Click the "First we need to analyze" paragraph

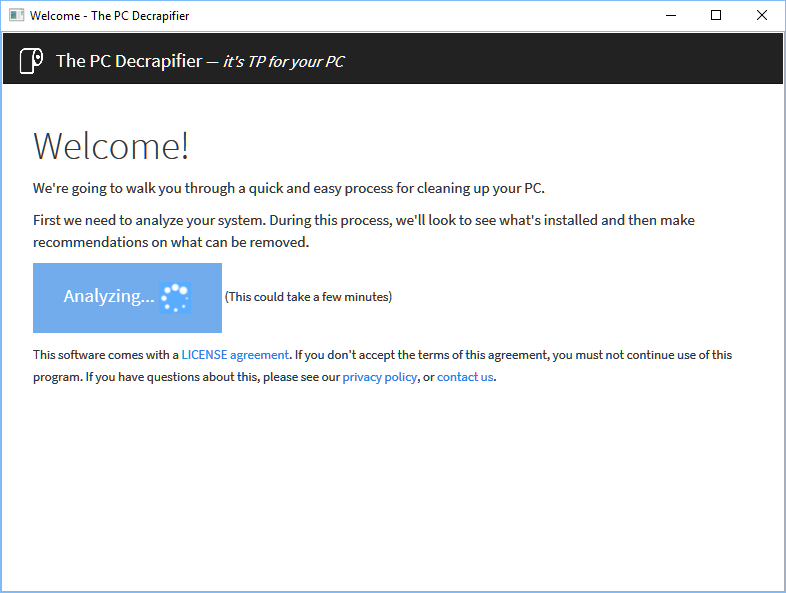click(363, 231)
